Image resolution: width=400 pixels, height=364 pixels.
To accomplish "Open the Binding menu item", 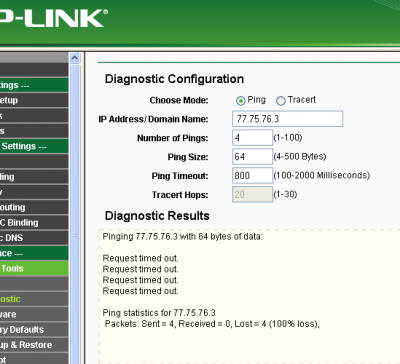I will [34, 223].
